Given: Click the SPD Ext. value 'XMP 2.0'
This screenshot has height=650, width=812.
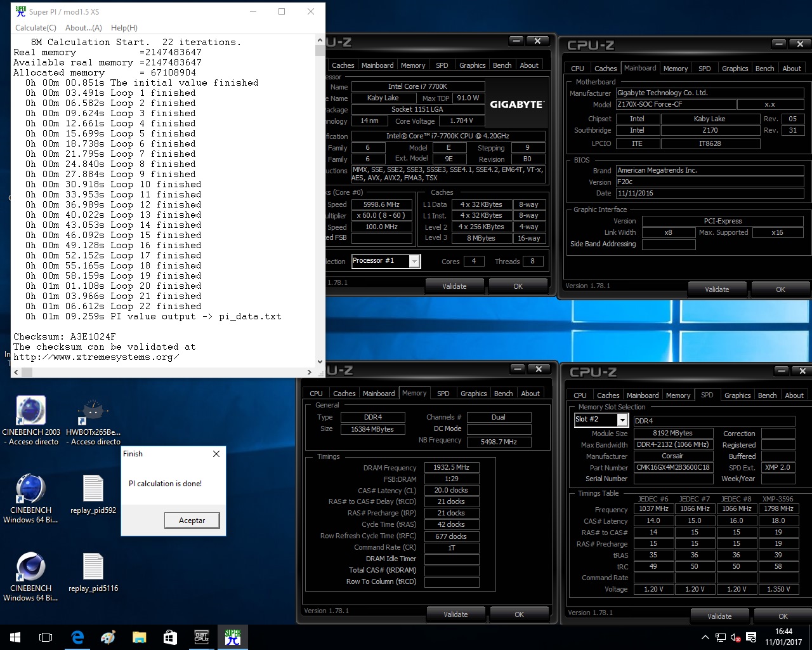Looking at the screenshot, I should click(x=778, y=467).
